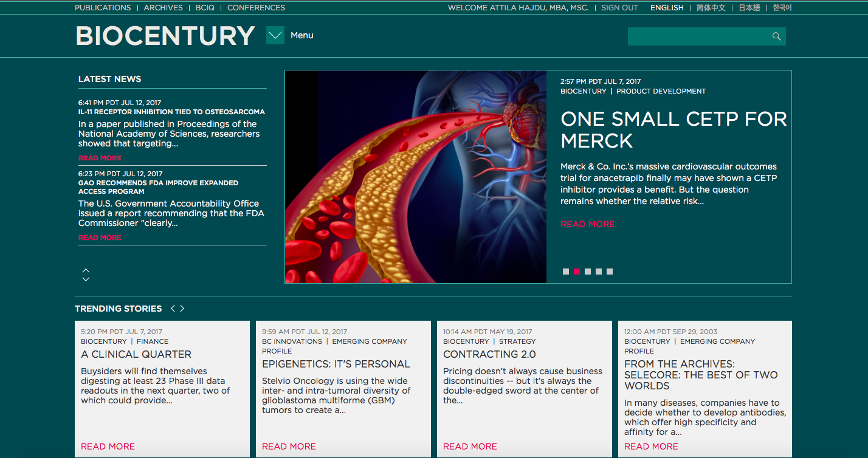Read more on A Clinical Quarter
The width and height of the screenshot is (868, 458).
(108, 446)
